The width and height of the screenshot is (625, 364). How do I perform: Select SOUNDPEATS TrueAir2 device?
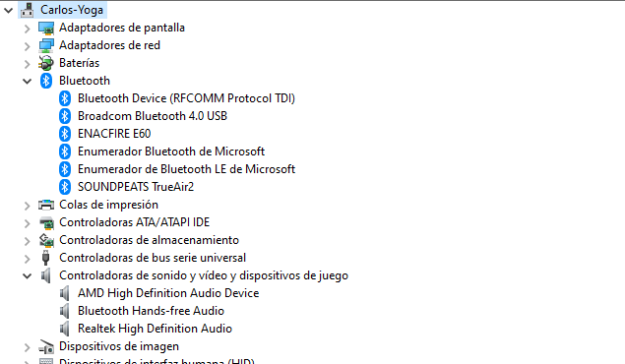coord(136,187)
